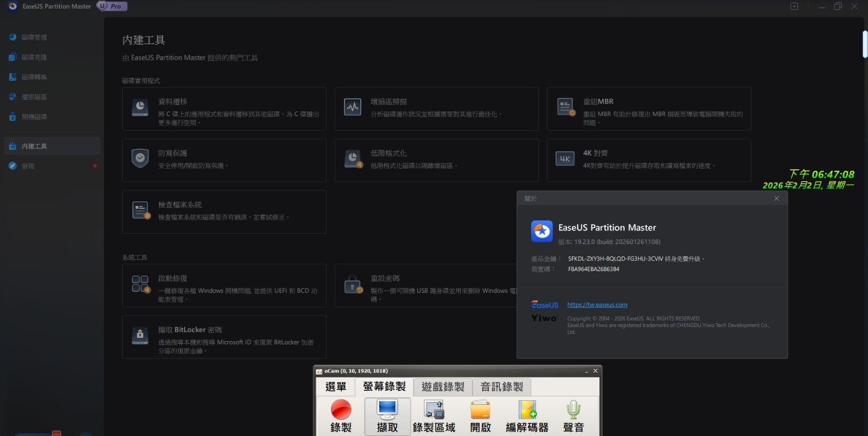Screen dimensions: 868x436
Task: Switch to the 遊戲錄製 tab in oCam
Action: coord(443,387)
